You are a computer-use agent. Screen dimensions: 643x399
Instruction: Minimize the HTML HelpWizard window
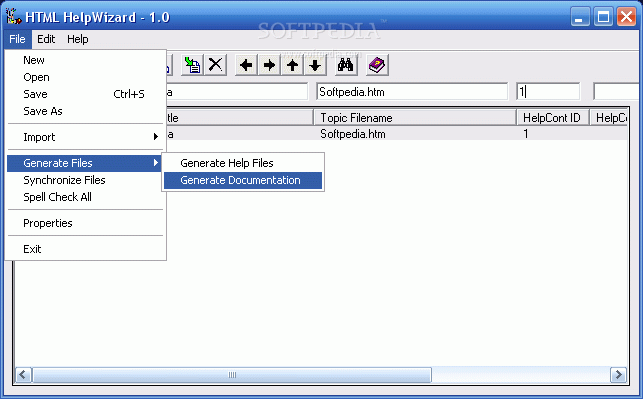pos(580,17)
